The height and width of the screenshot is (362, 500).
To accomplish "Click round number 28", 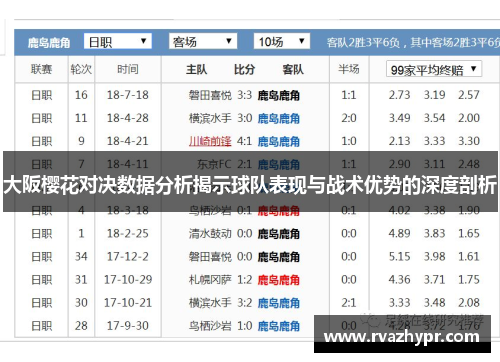I will click(x=81, y=326).
